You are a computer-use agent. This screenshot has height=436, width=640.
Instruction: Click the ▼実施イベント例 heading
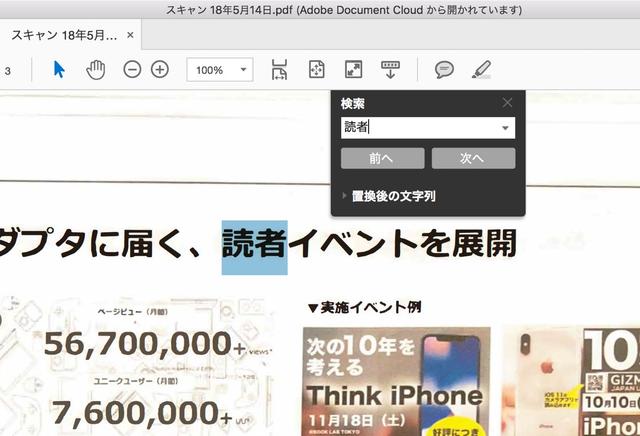point(364,307)
